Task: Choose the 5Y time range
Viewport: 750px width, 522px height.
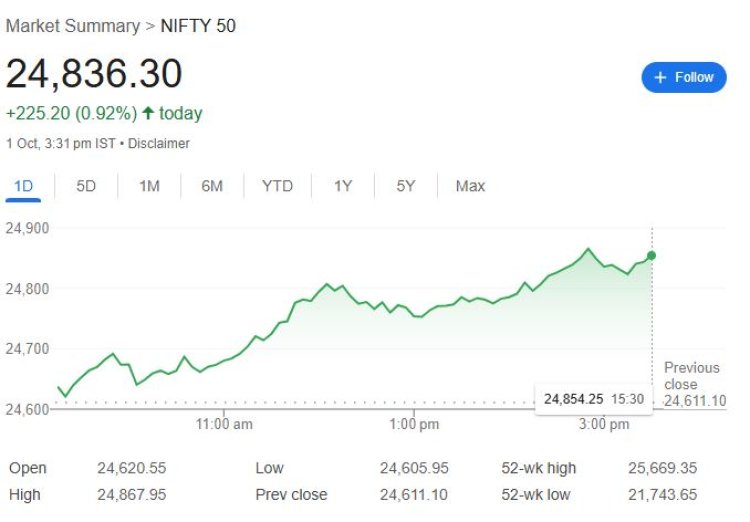Action: click(405, 186)
